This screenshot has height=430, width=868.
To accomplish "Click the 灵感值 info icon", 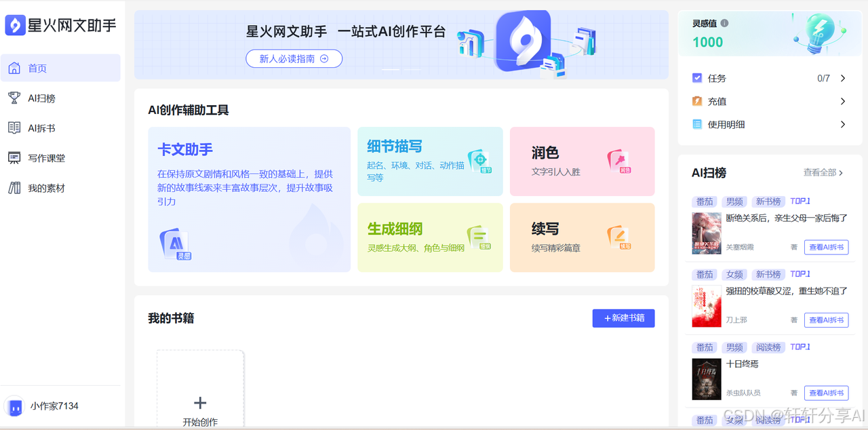I will tap(724, 23).
